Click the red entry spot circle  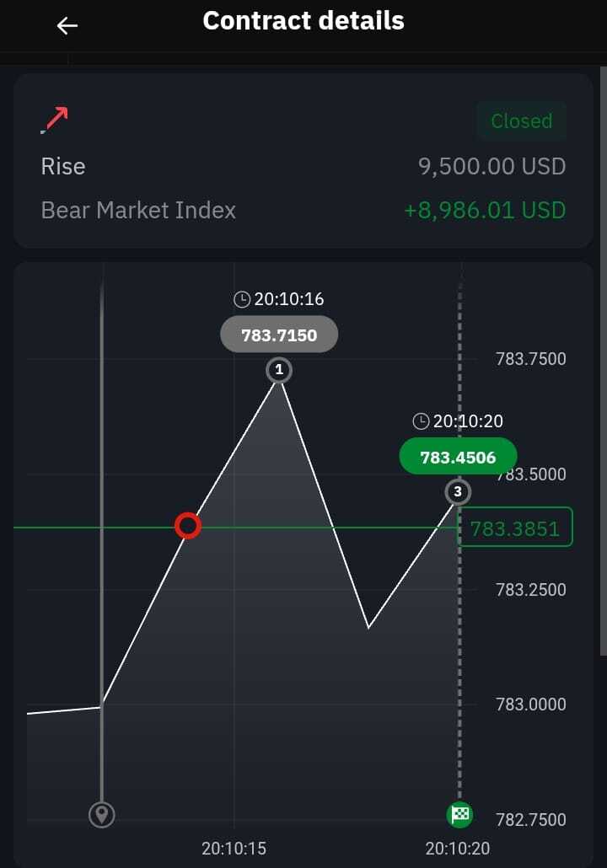(188, 526)
